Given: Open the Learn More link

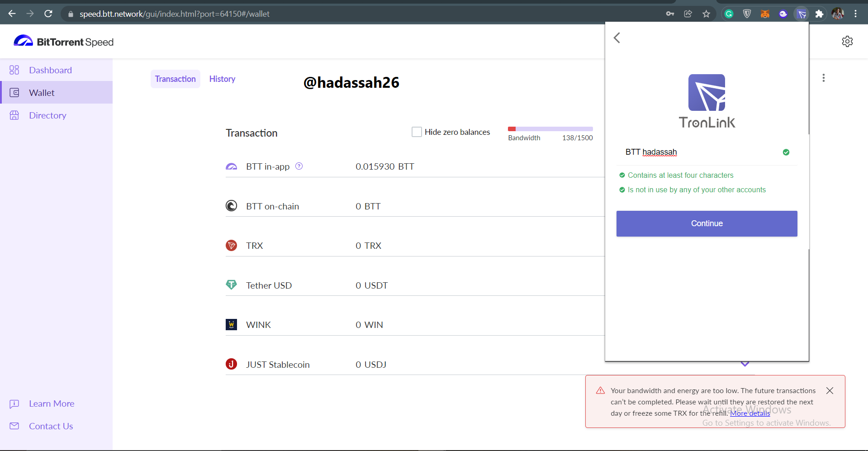Looking at the screenshot, I should pyautogui.click(x=52, y=404).
